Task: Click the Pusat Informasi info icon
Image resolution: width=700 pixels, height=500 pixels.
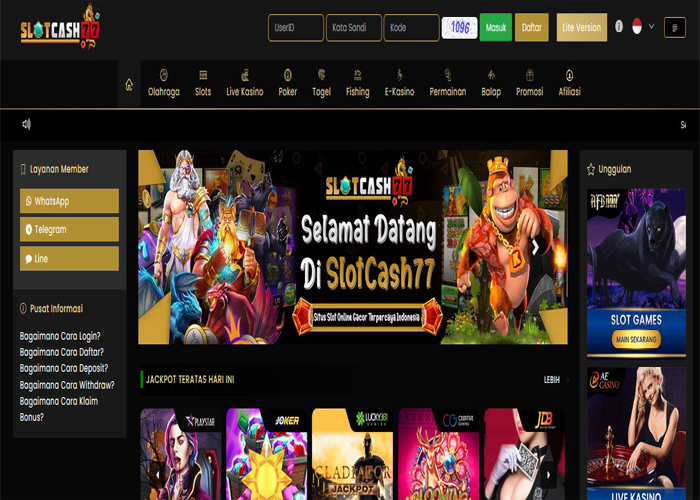Action: tap(23, 308)
